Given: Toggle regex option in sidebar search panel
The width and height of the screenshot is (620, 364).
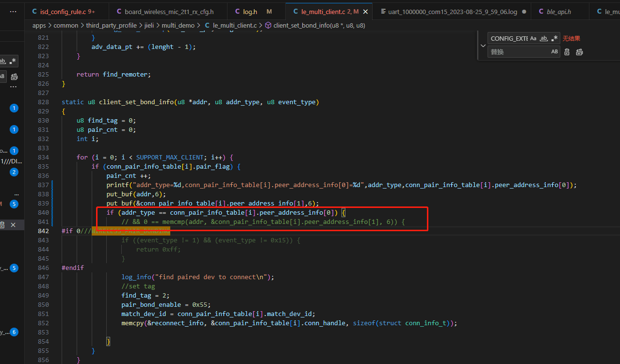Looking at the screenshot, I should point(13,61).
